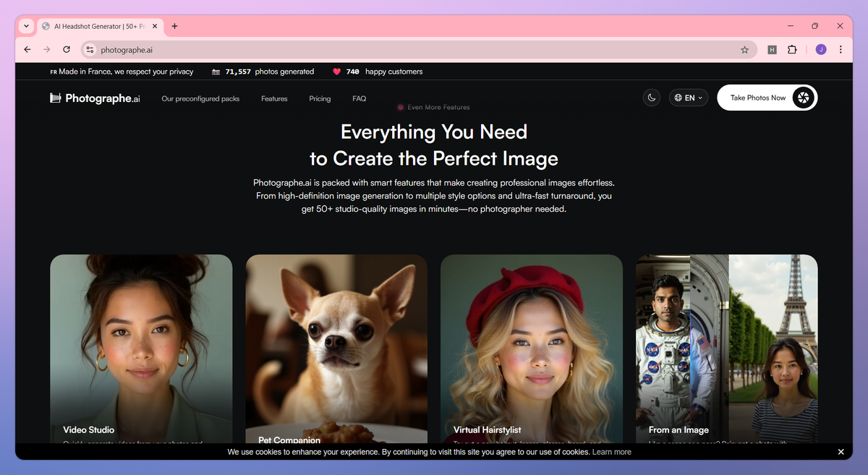Open the Virtual Hairstylist feature card
The image size is (868, 475).
(532, 349)
